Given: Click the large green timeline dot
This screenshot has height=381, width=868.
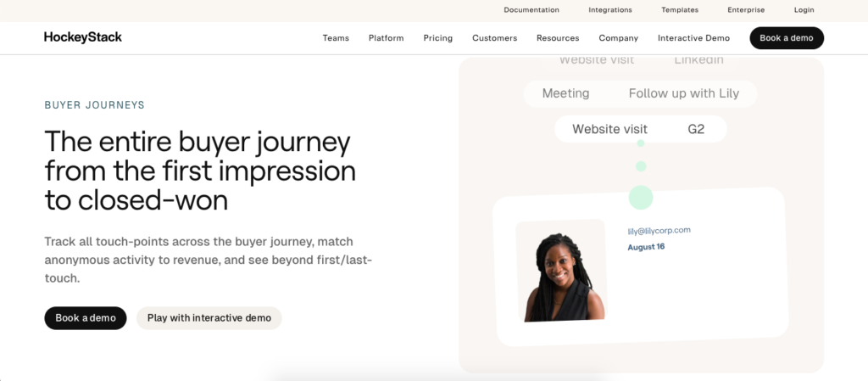Looking at the screenshot, I should (x=641, y=197).
